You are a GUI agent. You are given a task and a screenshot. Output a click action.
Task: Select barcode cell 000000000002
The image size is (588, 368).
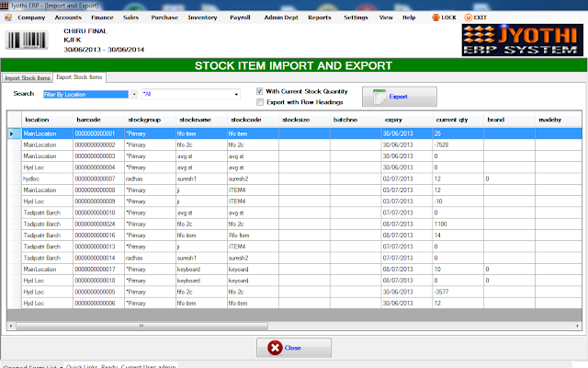pyautogui.click(x=98, y=145)
